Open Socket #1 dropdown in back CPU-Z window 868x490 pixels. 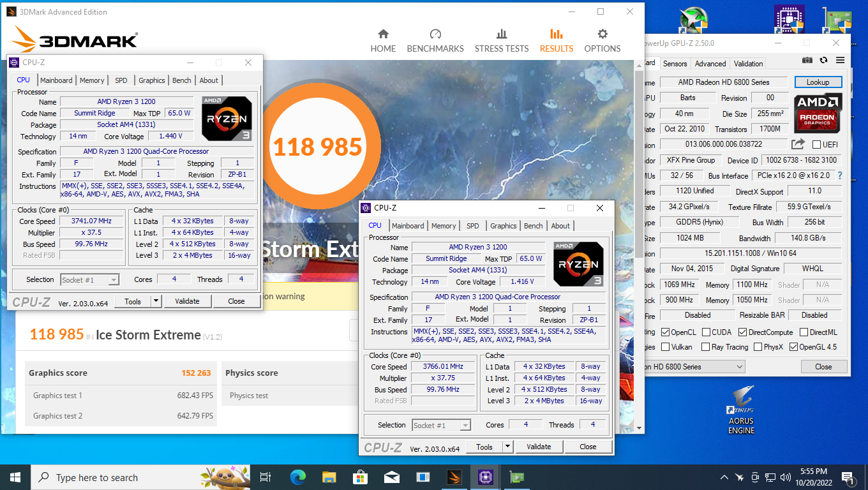pyautogui.click(x=89, y=279)
